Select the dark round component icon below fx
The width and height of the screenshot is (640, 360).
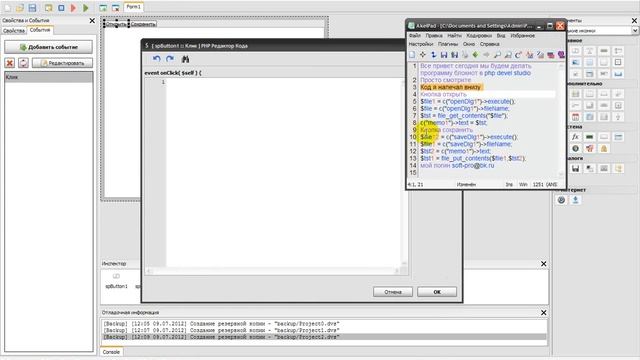(x=575, y=149)
